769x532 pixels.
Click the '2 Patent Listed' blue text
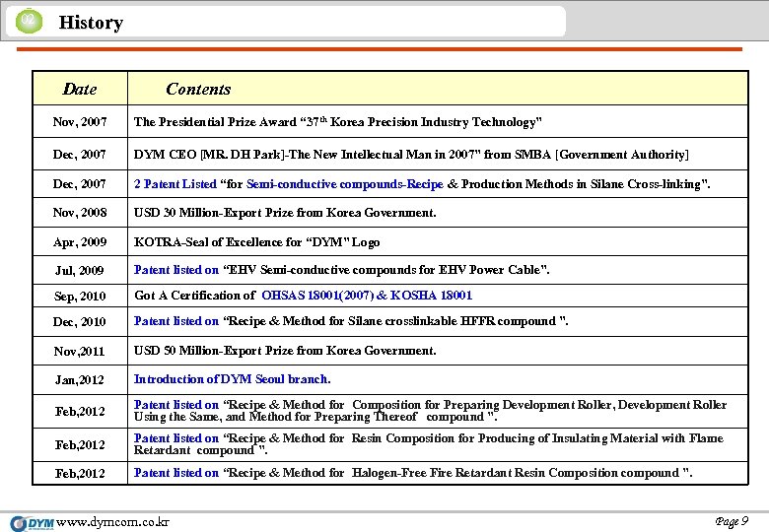click(175, 183)
